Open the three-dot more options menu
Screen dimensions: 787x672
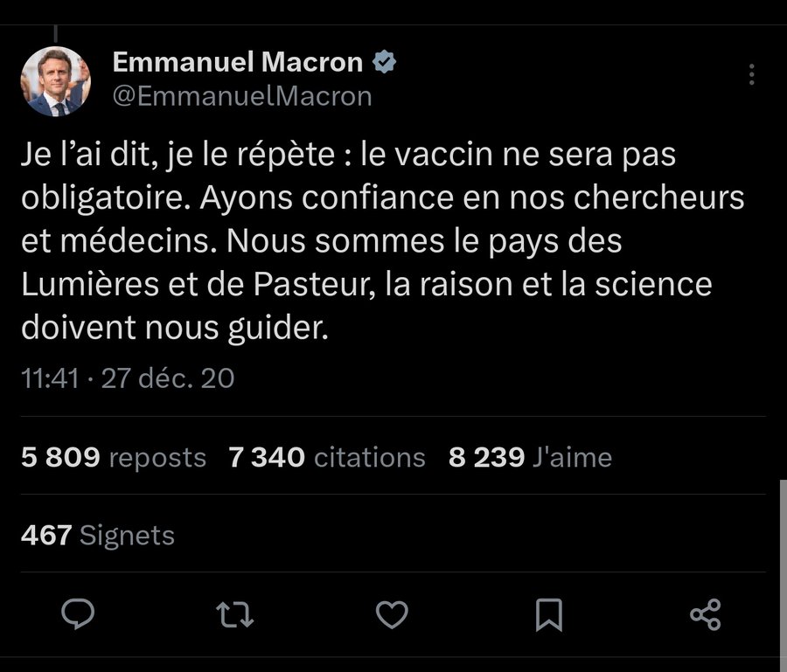751,74
